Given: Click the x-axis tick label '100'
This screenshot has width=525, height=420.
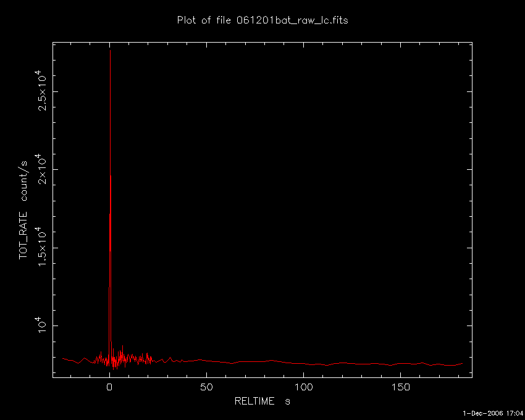Looking at the screenshot, I should coord(303,387).
